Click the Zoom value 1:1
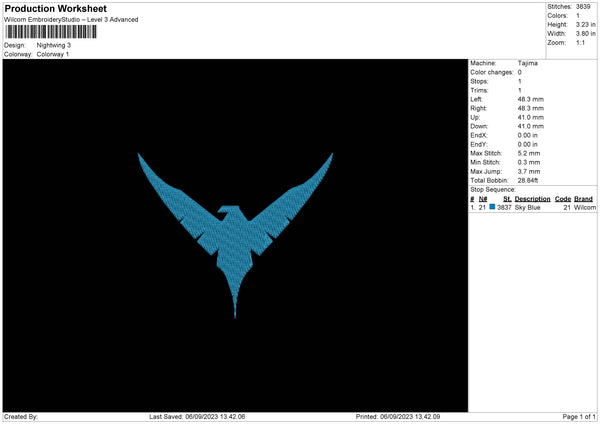 pos(580,42)
